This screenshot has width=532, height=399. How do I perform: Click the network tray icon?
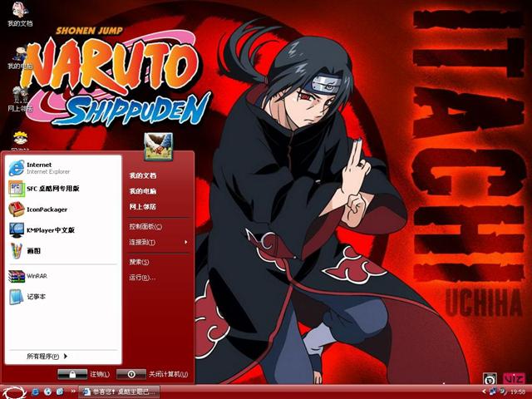click(x=493, y=392)
